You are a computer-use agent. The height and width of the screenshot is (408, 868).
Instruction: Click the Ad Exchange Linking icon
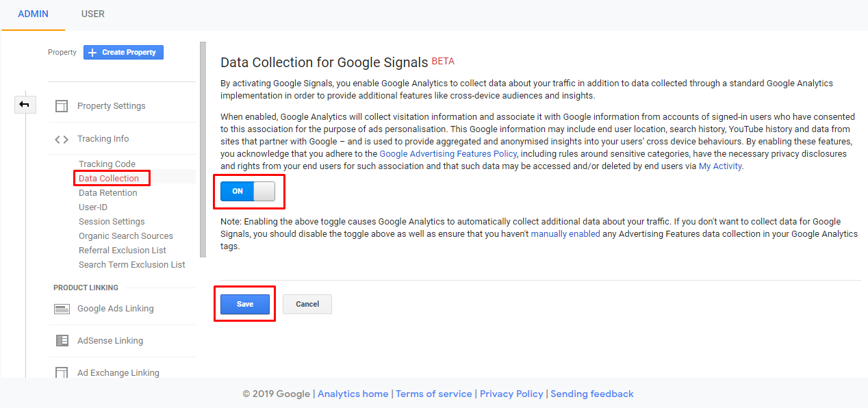(62, 372)
